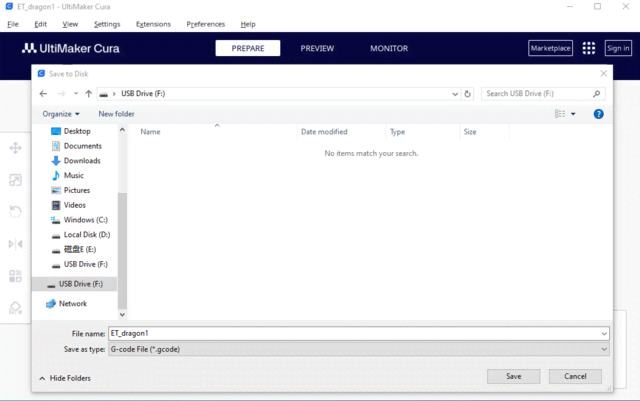This screenshot has height=401, width=640.
Task: Select Local Disk (D:) in navigation tree
Action: (86, 234)
